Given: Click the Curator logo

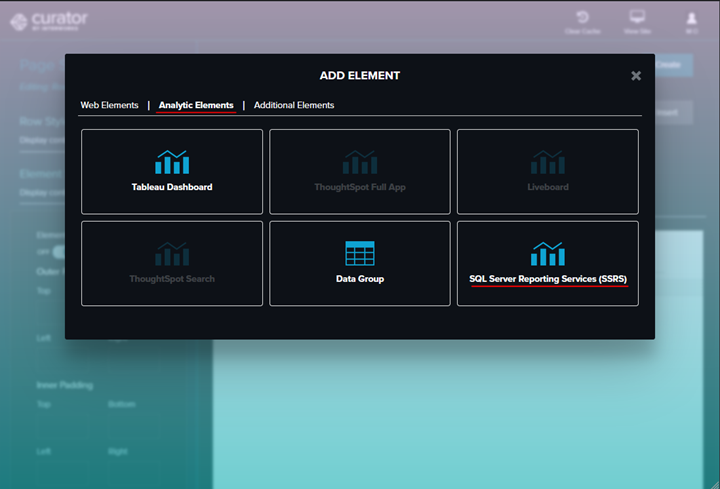Looking at the screenshot, I should pos(49,21).
